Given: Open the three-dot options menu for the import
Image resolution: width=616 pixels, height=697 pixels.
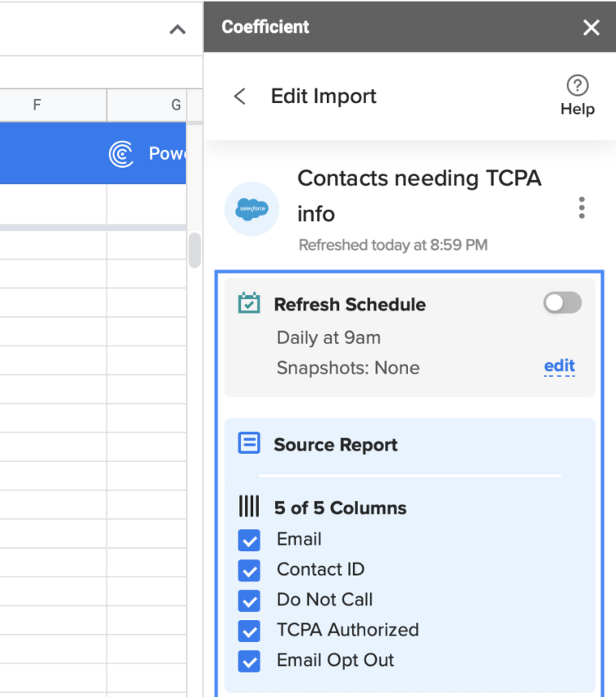Looking at the screenshot, I should tap(582, 208).
